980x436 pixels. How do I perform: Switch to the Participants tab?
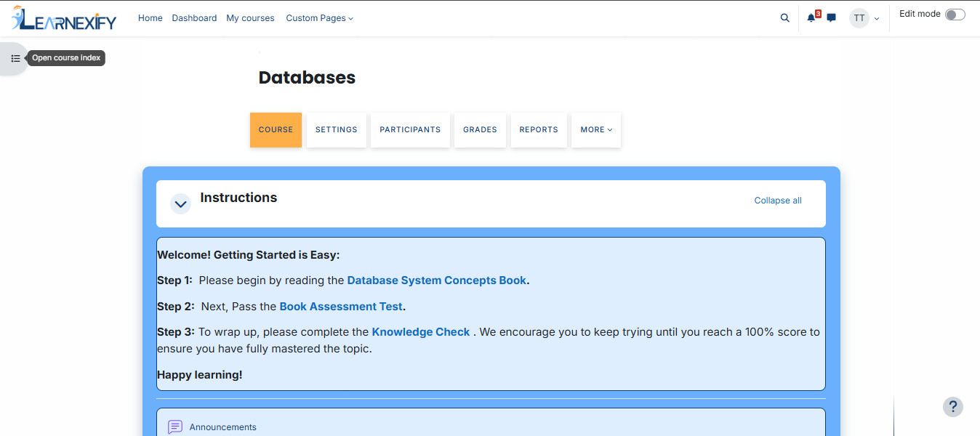point(410,130)
